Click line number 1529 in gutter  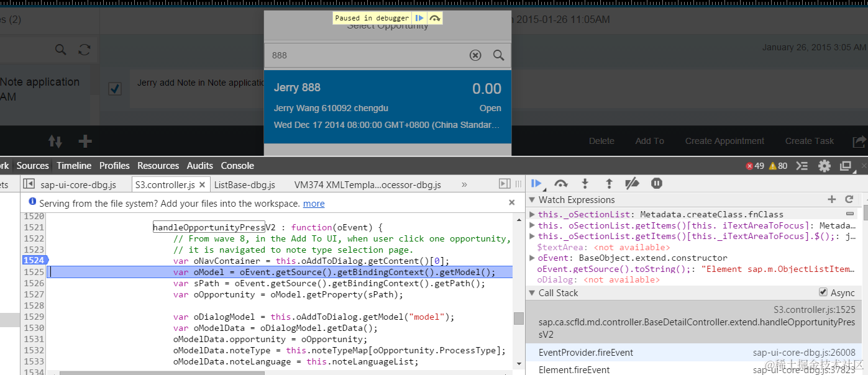(x=34, y=317)
